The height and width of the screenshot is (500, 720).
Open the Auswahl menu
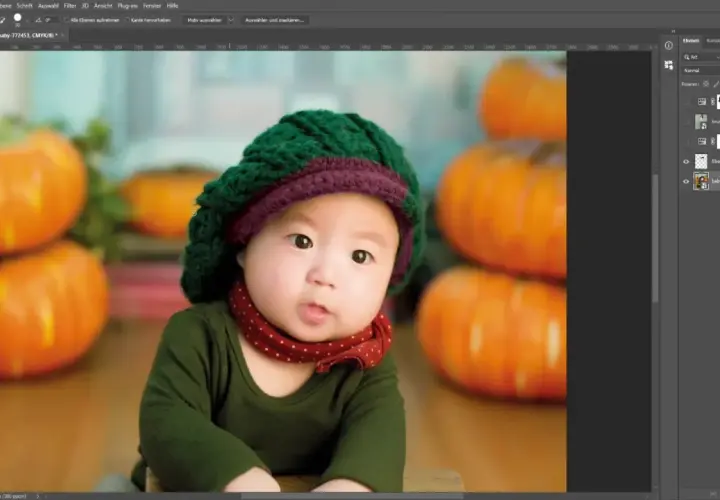tap(48, 6)
